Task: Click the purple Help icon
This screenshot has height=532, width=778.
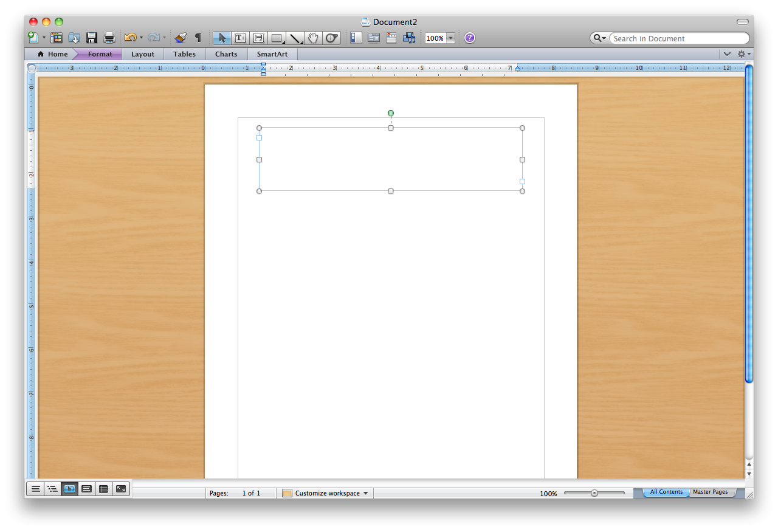Action: click(470, 38)
